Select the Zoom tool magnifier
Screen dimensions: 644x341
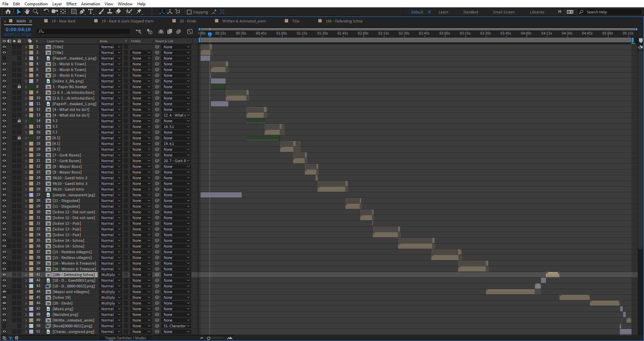point(35,12)
